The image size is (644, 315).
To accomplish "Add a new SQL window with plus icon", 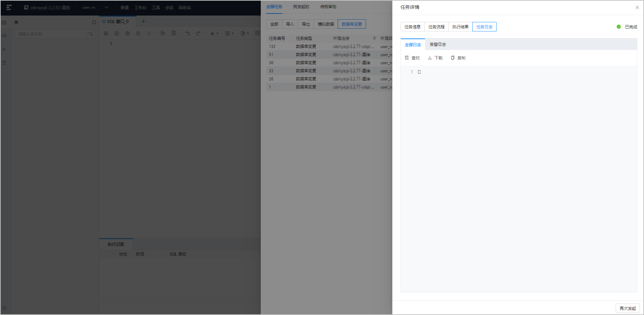I will 143,21.
